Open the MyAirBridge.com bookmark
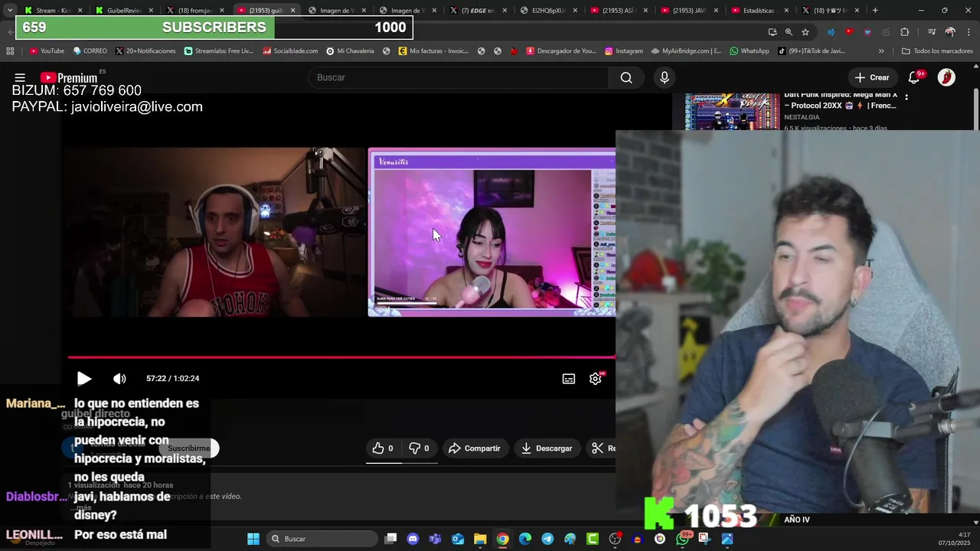980x551 pixels. click(x=686, y=51)
